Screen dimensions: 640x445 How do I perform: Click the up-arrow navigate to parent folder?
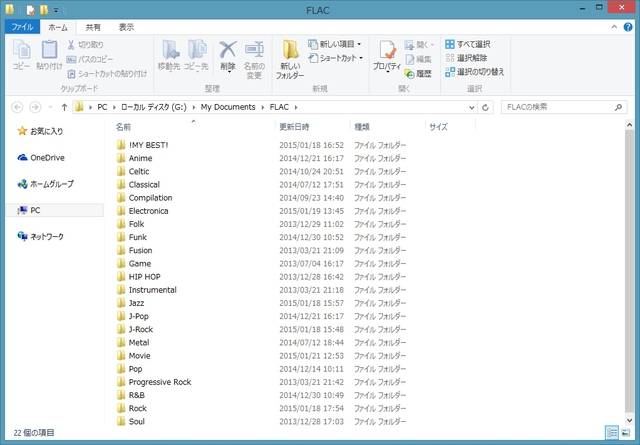click(64, 107)
